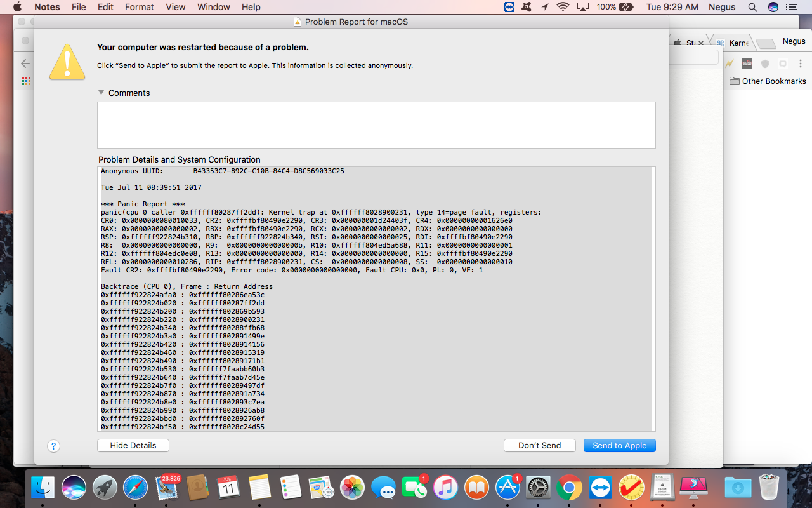Click the location services arrow icon
Viewport: 812px width, 508px height.
545,7
